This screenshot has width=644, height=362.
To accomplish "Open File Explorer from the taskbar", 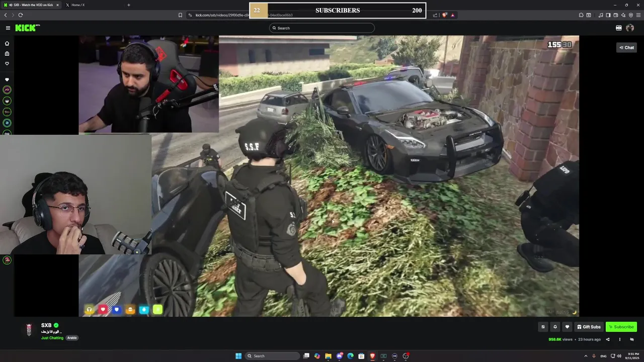I will tap(328, 356).
